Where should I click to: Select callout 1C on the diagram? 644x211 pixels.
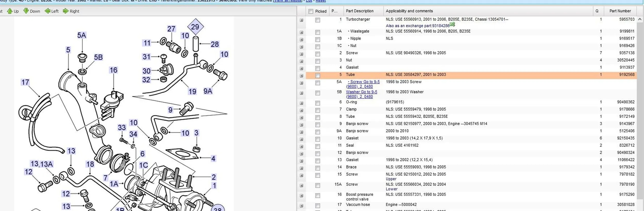(143, 165)
